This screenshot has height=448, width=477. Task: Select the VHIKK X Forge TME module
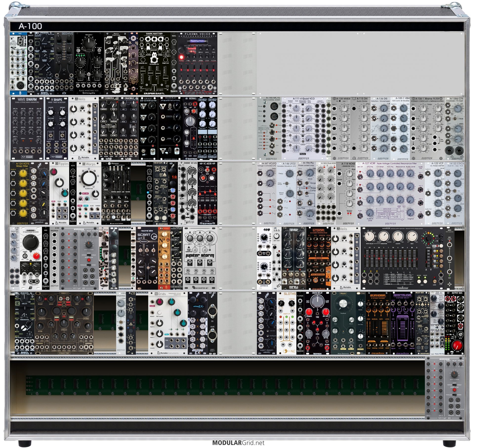click(64, 323)
